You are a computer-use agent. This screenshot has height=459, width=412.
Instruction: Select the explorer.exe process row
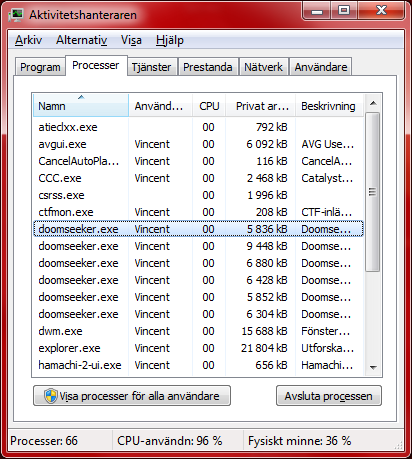[x=198, y=348]
